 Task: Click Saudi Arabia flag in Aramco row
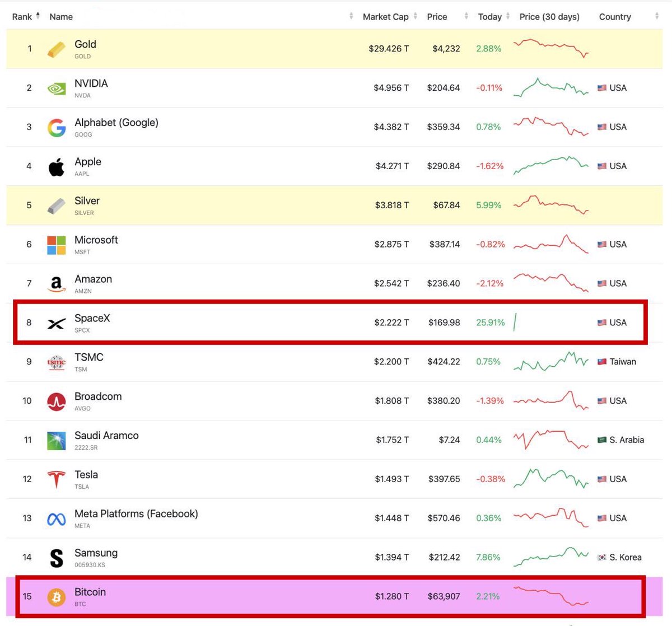pos(602,440)
